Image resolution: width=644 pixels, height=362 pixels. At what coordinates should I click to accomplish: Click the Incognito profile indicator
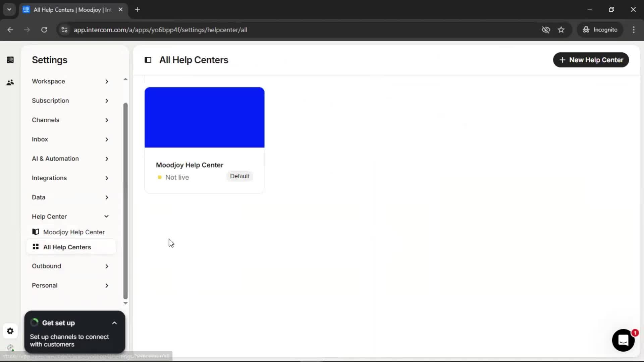(600, 30)
